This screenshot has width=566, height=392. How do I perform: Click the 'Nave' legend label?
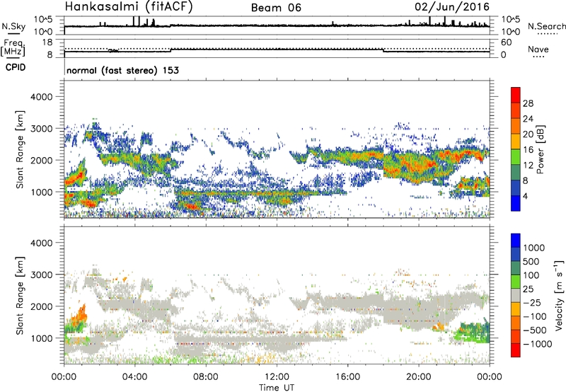coord(538,49)
